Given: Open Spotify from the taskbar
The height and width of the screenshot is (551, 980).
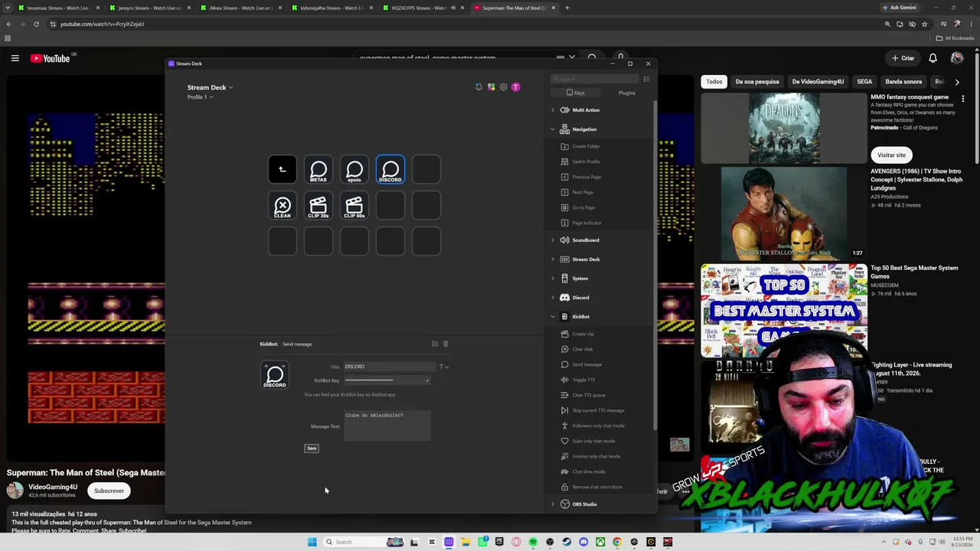Looking at the screenshot, I should (x=533, y=542).
